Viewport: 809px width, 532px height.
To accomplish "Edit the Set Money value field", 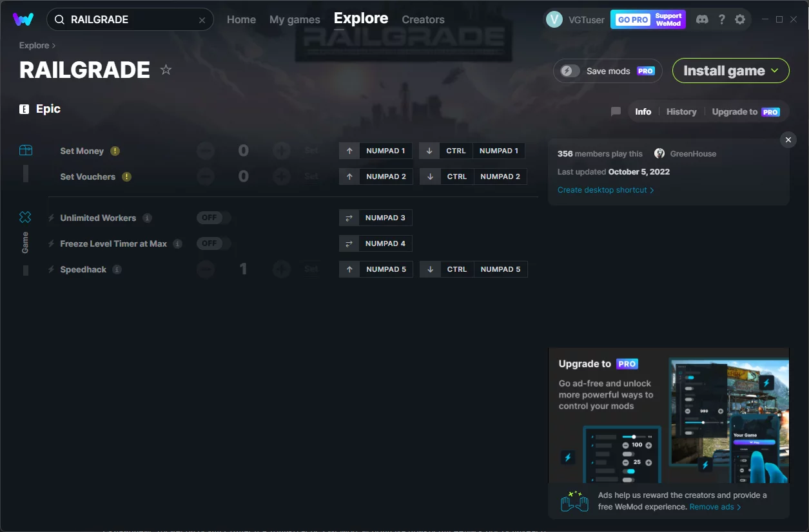I will [243, 151].
